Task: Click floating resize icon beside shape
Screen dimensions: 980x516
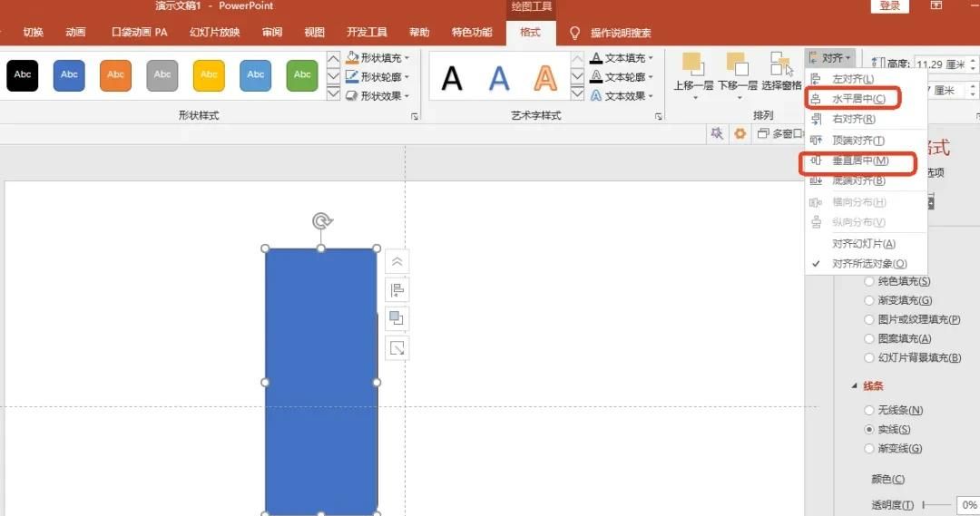Action: (x=397, y=348)
